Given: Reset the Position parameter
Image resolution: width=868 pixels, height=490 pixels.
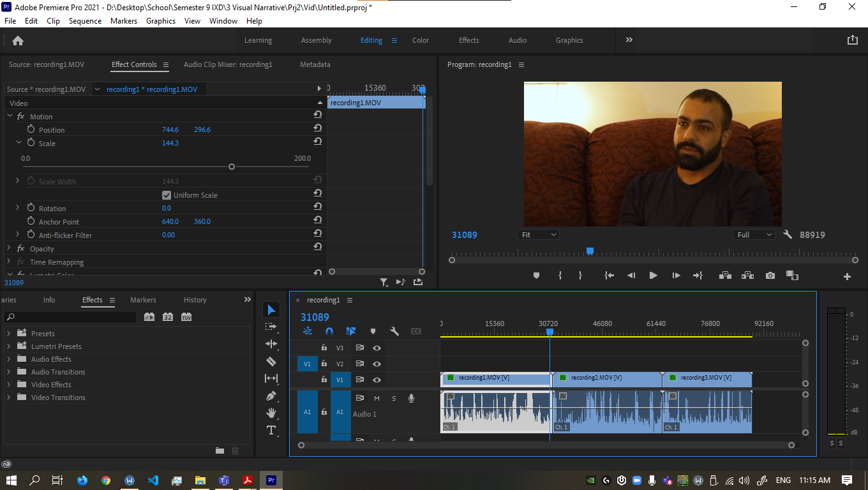Looking at the screenshot, I should (x=317, y=128).
